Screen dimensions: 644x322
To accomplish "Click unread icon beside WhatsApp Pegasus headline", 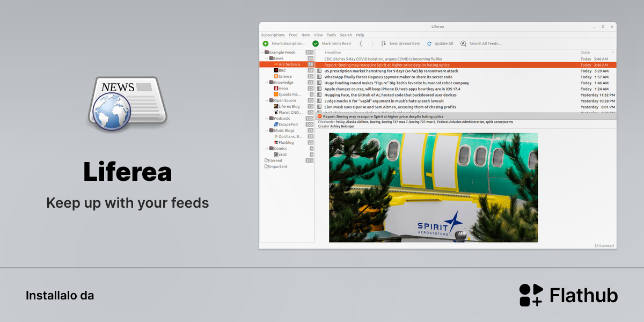I will click(x=319, y=77).
